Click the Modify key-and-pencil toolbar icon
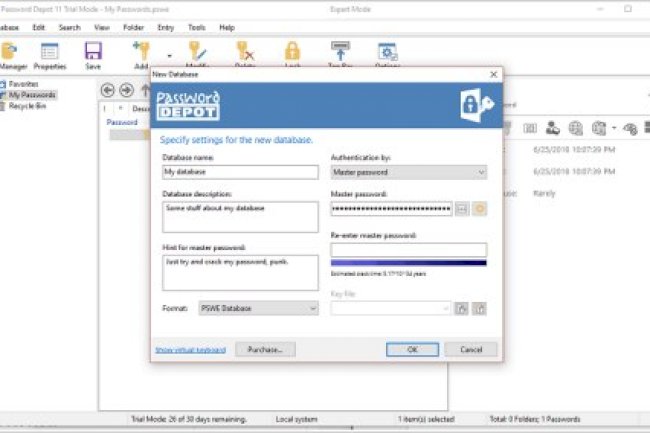Viewport: 650px width, 433px height. pos(197,54)
